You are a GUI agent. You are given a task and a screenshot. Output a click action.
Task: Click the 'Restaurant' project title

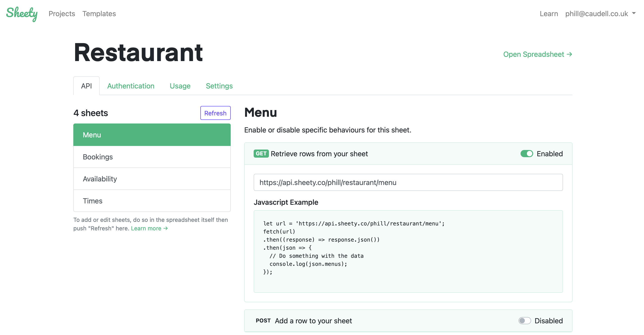138,52
